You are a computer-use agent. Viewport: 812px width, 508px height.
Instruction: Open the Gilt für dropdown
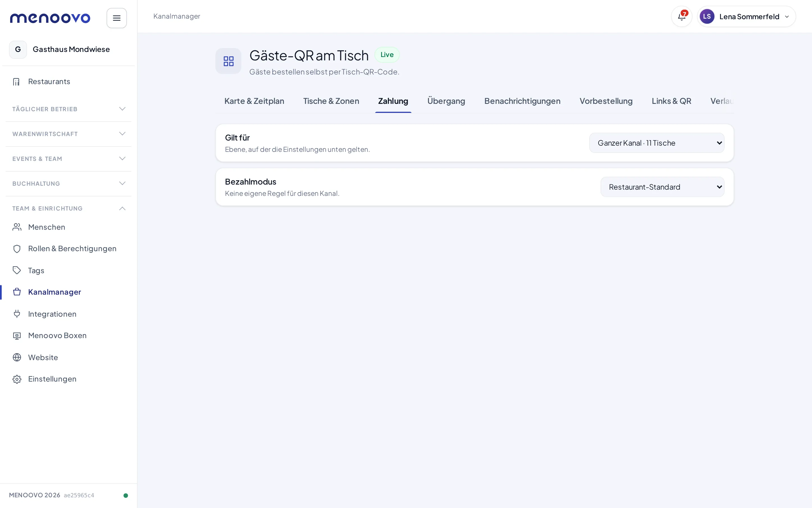click(x=657, y=143)
